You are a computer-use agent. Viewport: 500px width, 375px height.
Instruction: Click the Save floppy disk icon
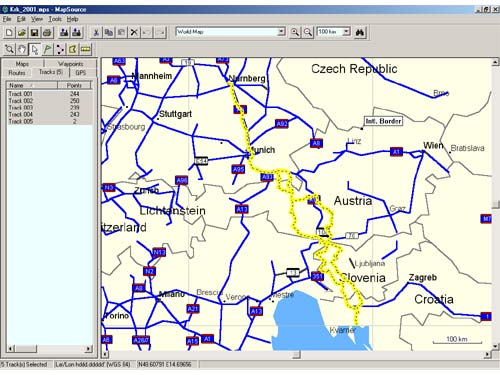(34, 32)
